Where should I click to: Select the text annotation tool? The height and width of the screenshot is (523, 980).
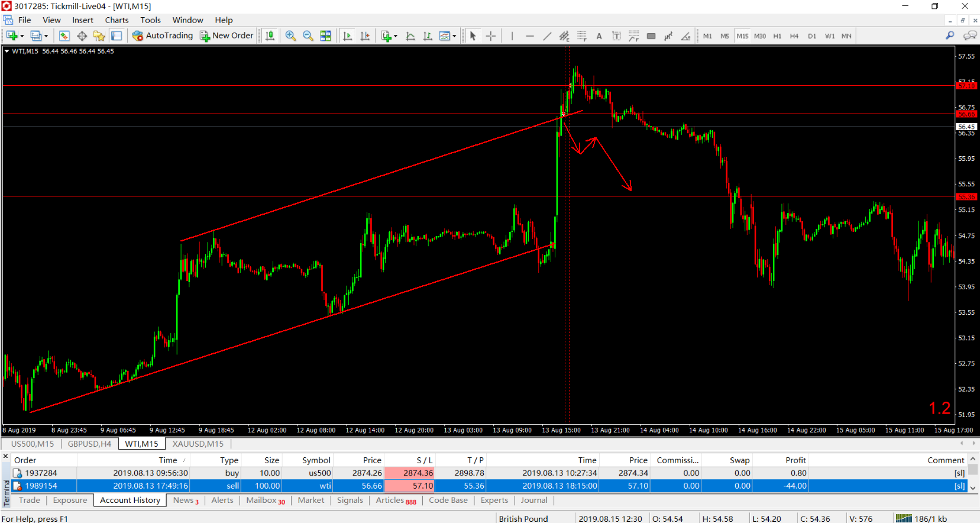599,35
